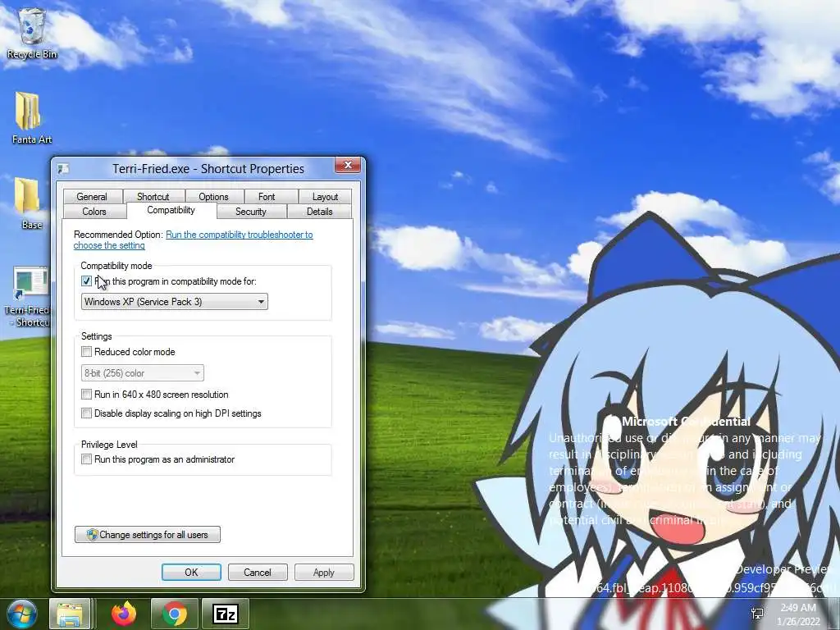The width and height of the screenshot is (840, 630).
Task: Close the Shortcut Properties dialog
Action: tap(348, 165)
